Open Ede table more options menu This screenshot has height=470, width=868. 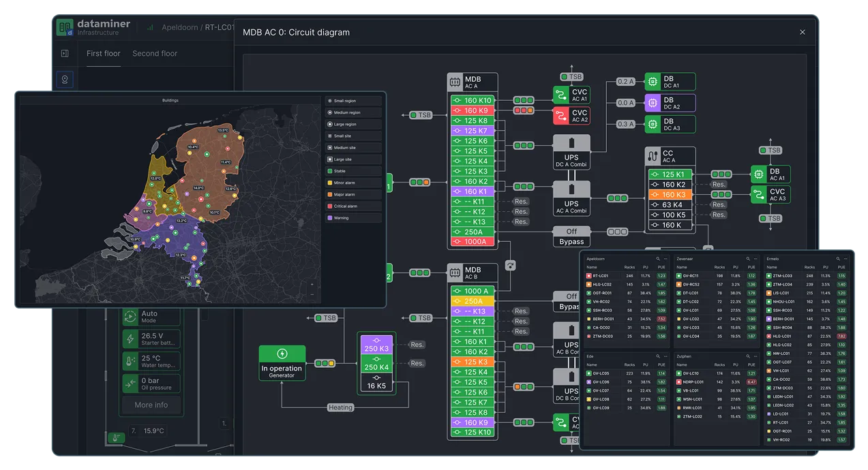665,356
